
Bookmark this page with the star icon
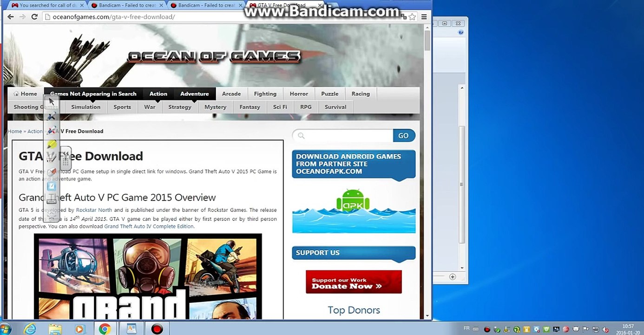[412, 17]
